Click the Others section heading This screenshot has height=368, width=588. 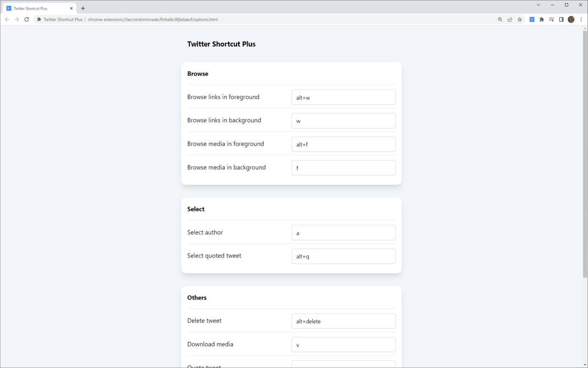click(x=197, y=298)
